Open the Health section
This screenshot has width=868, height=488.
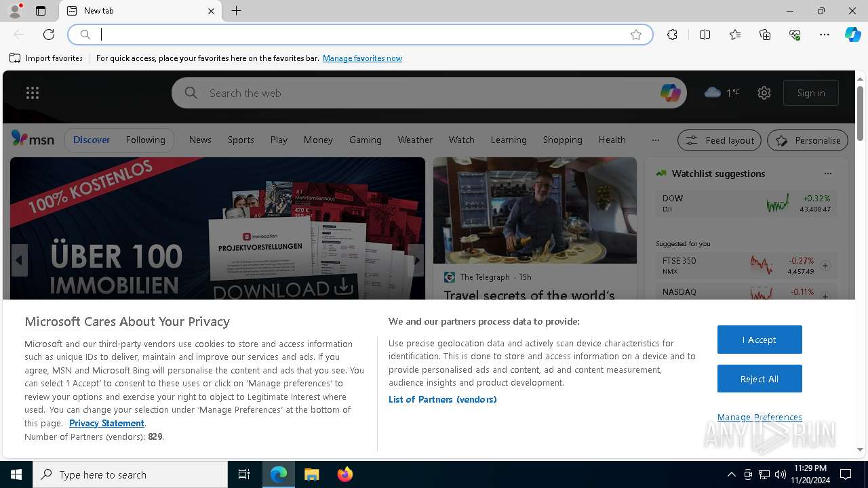point(612,140)
